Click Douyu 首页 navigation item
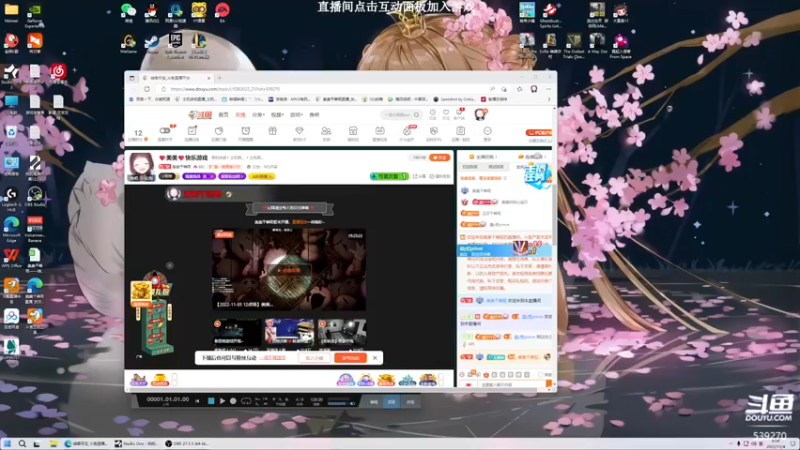This screenshot has width=800, height=450. 223,115
